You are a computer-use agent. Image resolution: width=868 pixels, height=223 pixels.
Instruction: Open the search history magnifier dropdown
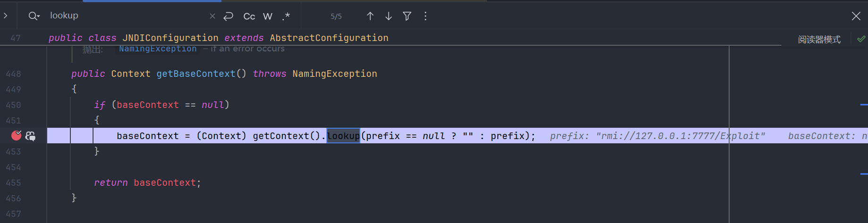(x=34, y=16)
